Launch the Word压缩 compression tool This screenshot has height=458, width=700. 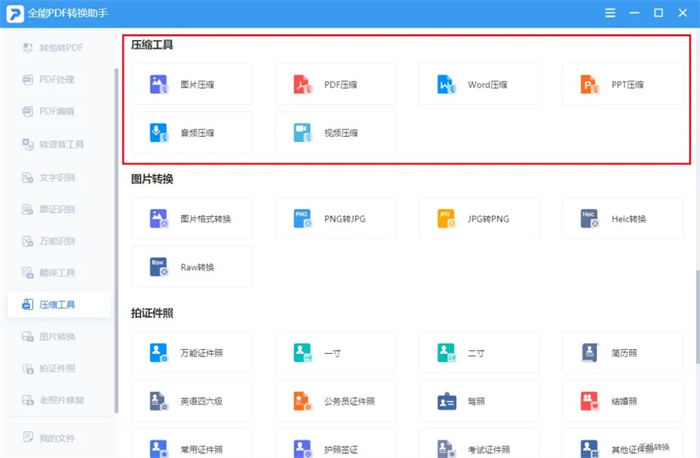coord(479,85)
